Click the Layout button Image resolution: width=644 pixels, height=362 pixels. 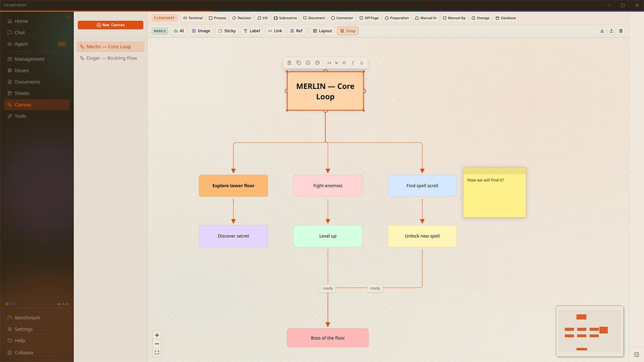pos(323,31)
